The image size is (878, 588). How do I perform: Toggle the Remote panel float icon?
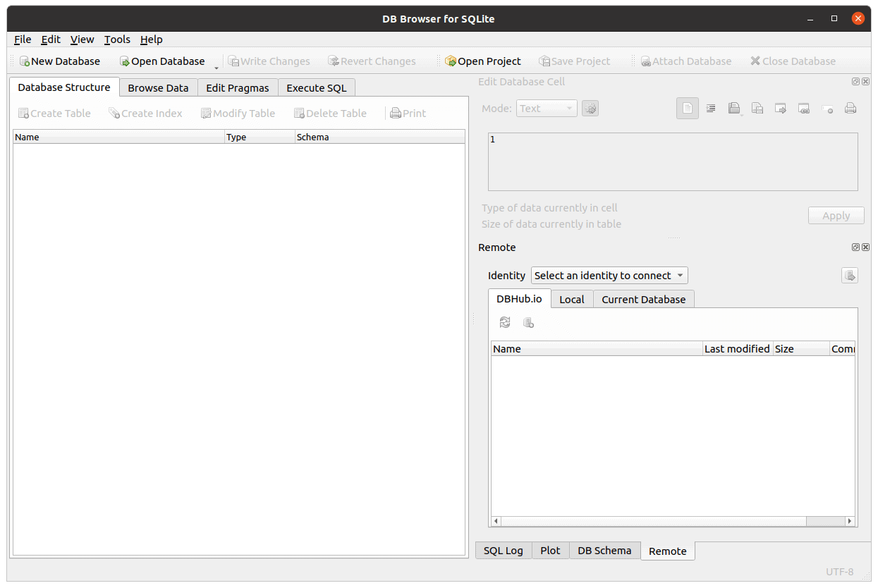(855, 247)
